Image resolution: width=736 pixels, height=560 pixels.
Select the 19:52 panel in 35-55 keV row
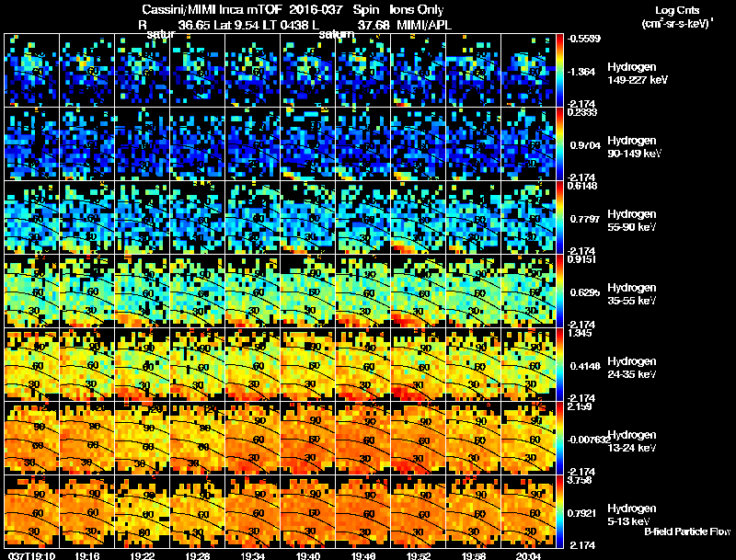coord(419,291)
